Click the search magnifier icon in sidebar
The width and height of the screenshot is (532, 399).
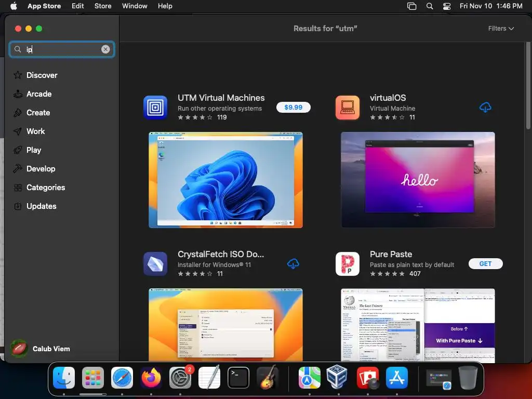pyautogui.click(x=18, y=49)
